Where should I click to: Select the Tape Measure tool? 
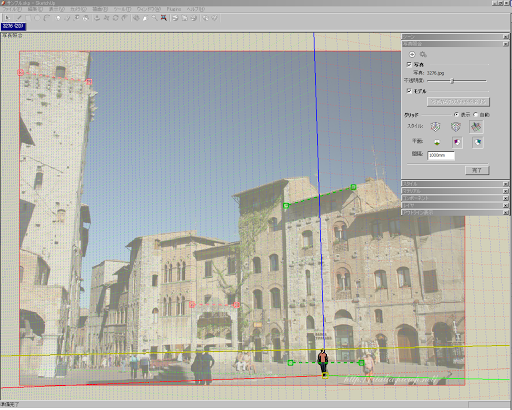76,18
